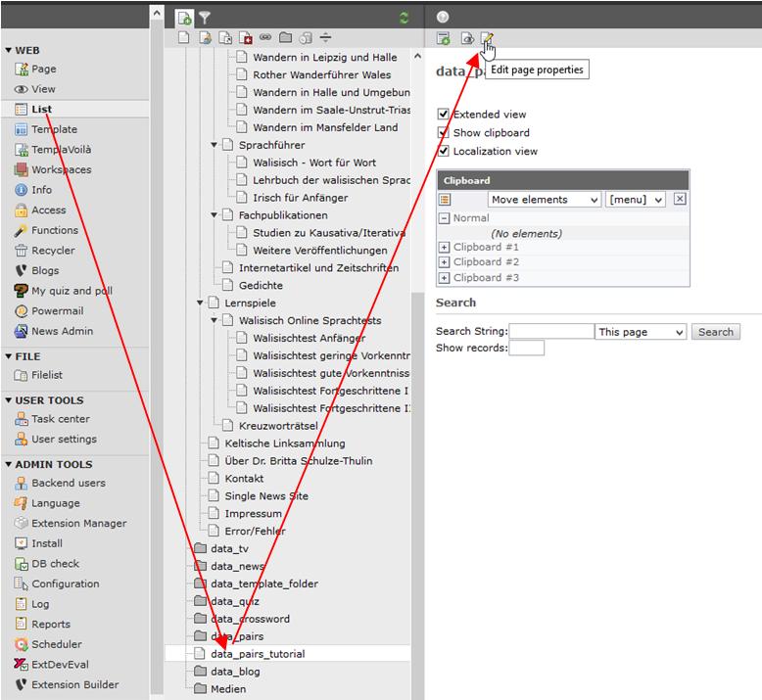Toggle the Show clipboard checkbox
Image resolution: width=762 pixels, height=700 pixels.
click(x=444, y=133)
